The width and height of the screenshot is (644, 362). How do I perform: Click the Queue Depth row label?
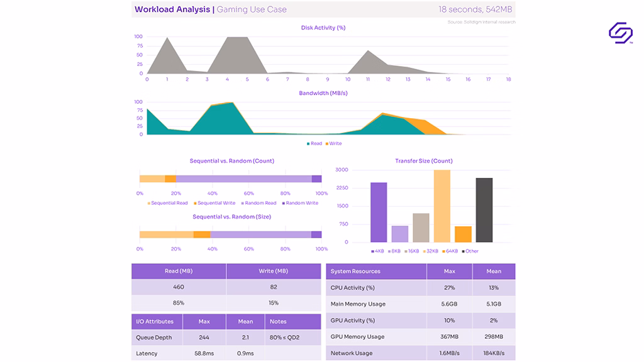[154, 337]
